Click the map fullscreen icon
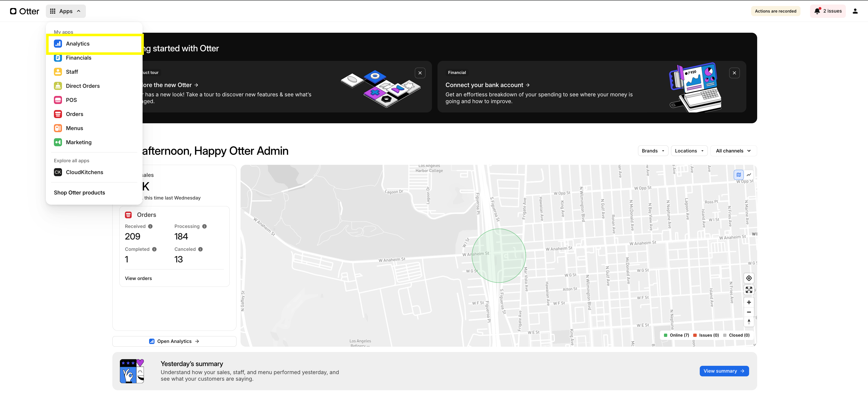This screenshot has height=396, width=868. click(748, 290)
